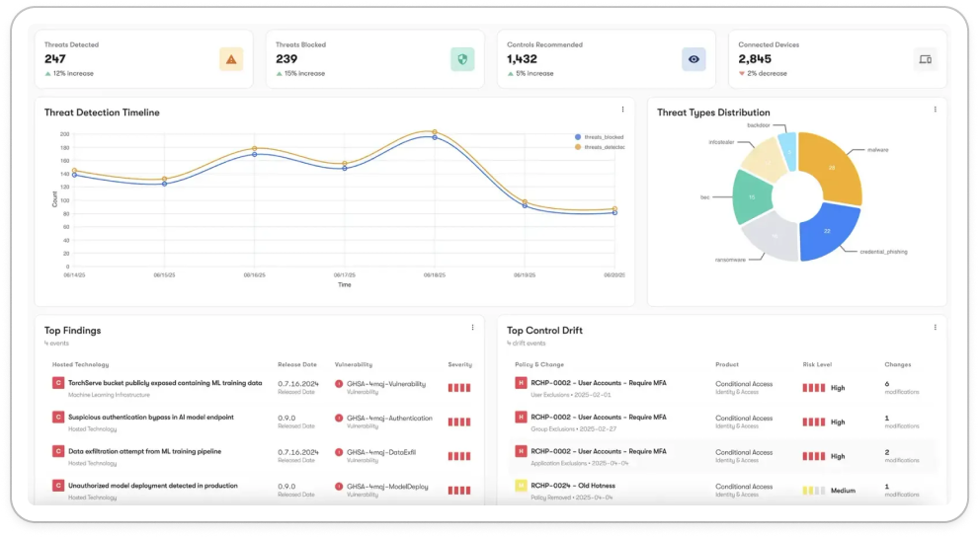Viewport: 980px width, 537px height.
Task: Click severity bars for Data exfiltration finding
Action: point(459,456)
